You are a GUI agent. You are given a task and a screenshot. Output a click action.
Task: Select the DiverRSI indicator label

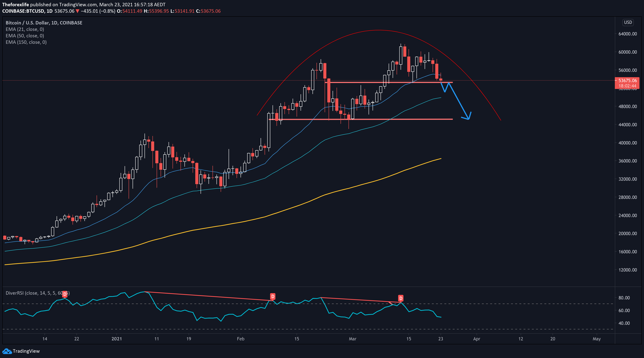click(x=38, y=293)
